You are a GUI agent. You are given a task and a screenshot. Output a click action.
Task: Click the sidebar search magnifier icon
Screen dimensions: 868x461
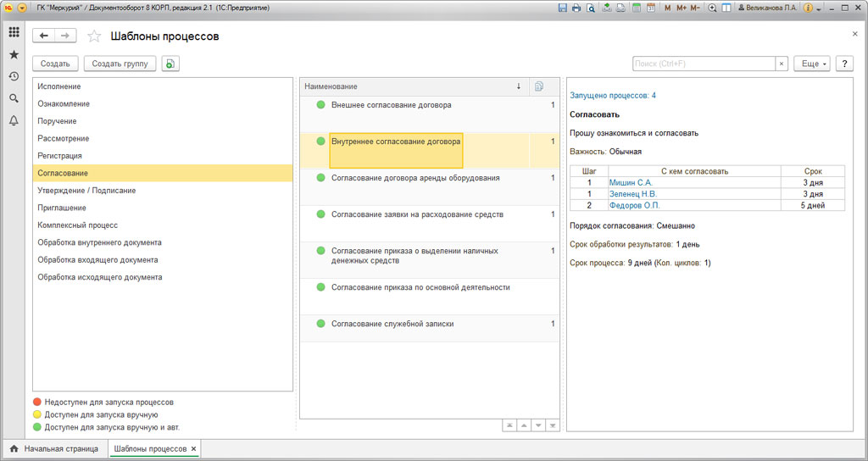[14, 98]
